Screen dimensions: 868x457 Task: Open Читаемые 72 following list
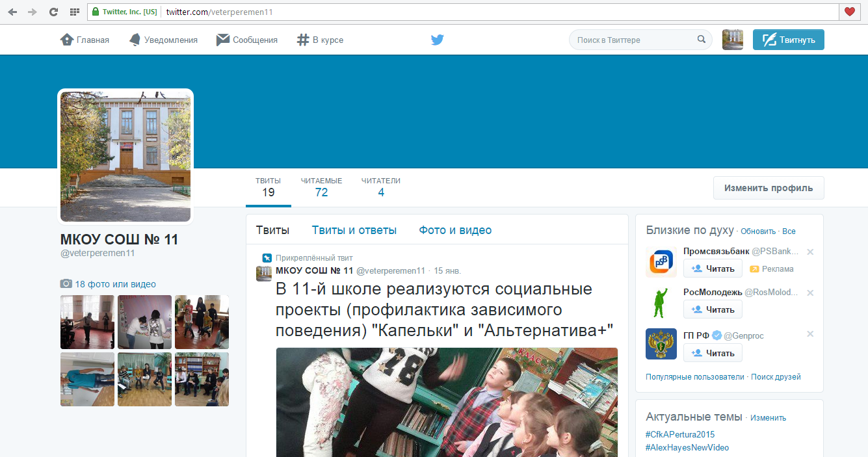[x=321, y=187]
